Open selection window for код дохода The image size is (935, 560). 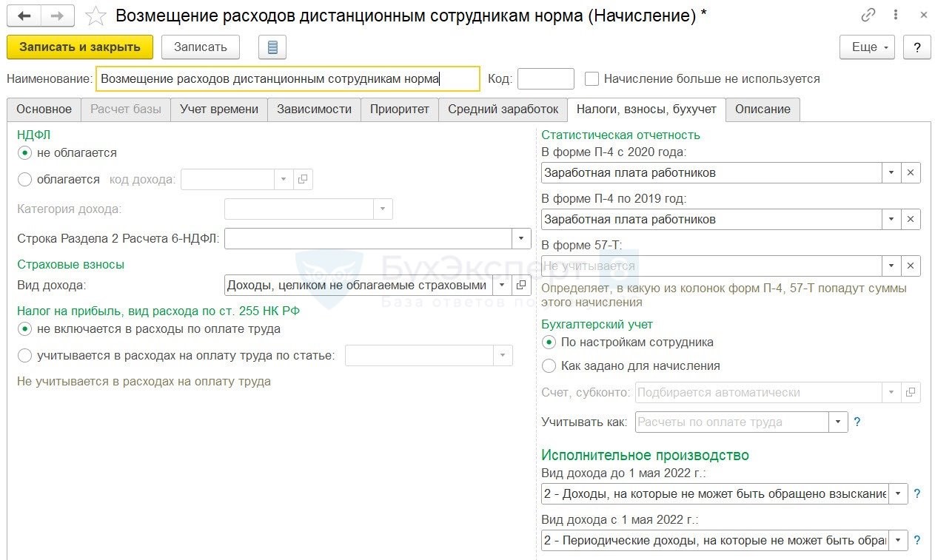(303, 179)
